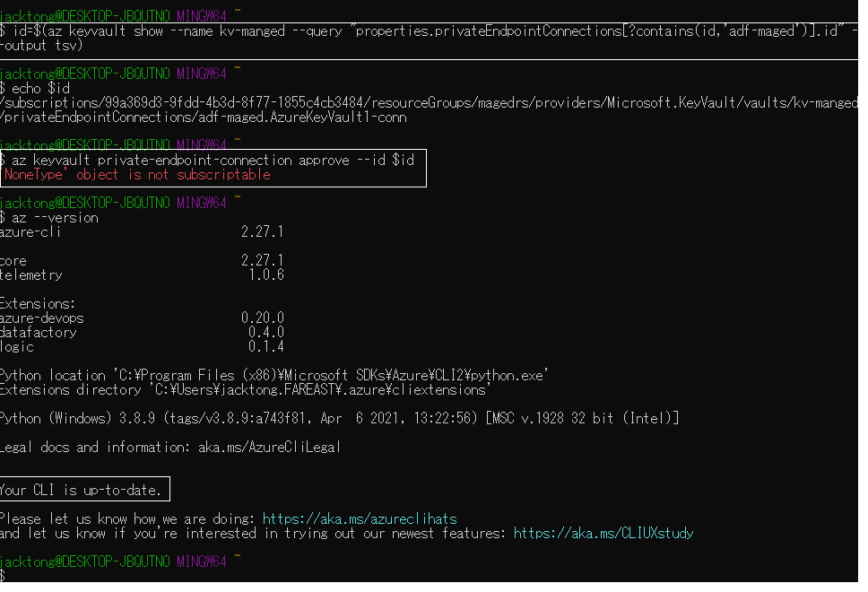Select the azure-devops extension entry

(135, 318)
